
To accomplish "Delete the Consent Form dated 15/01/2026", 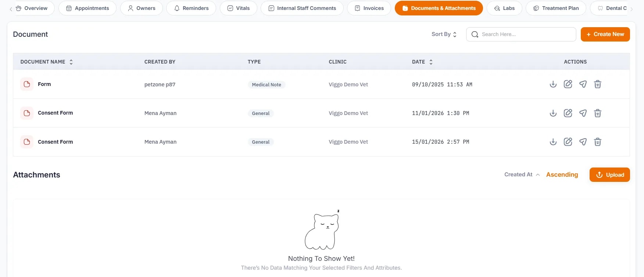I will point(598,142).
